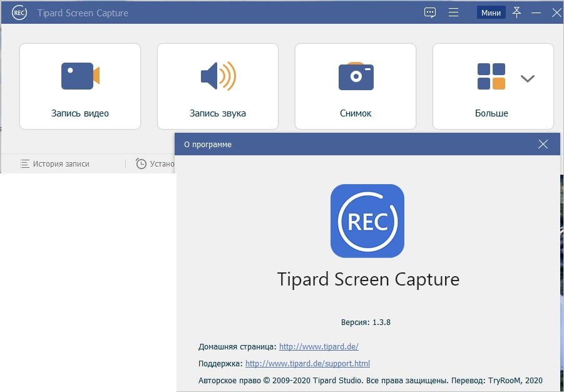Open the feedback chat bubble icon
Screen dimensions: 564x392
point(430,13)
